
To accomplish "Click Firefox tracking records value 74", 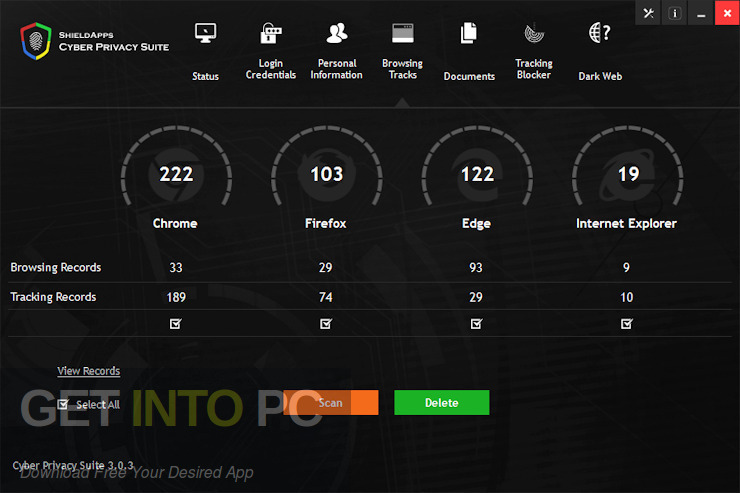I will (x=326, y=297).
